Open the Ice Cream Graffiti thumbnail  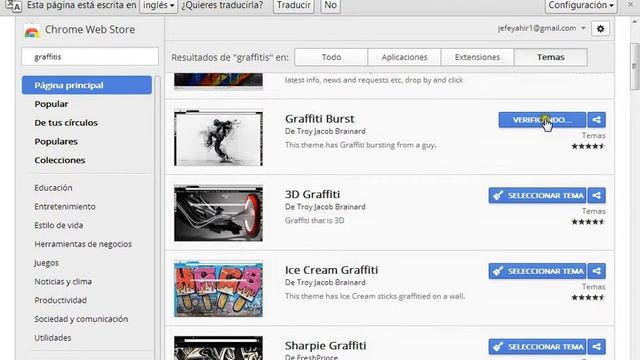tap(218, 289)
